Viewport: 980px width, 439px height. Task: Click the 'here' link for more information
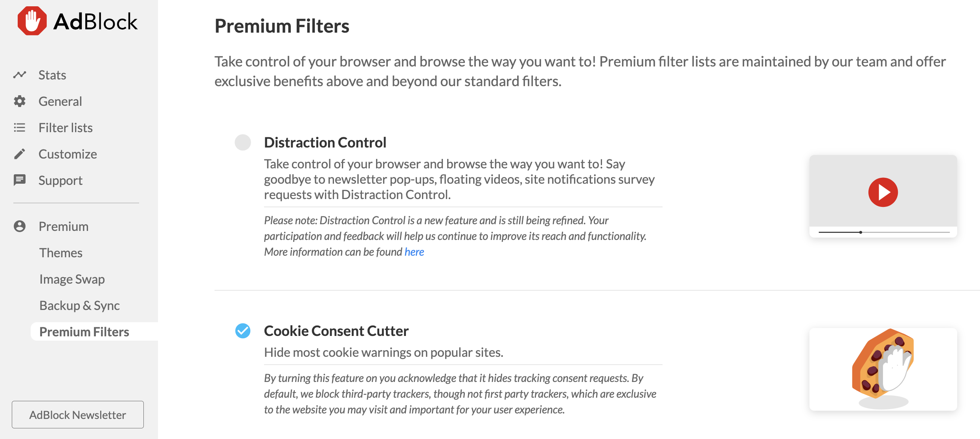pos(414,251)
